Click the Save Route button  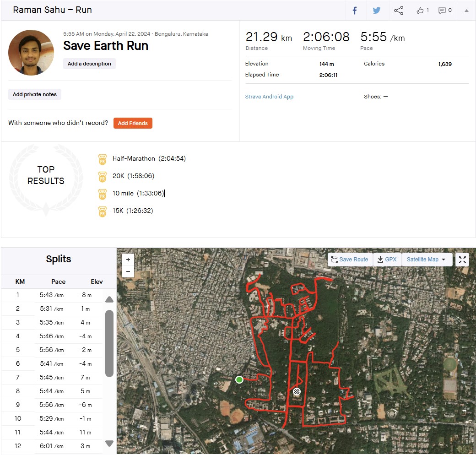[350, 260]
